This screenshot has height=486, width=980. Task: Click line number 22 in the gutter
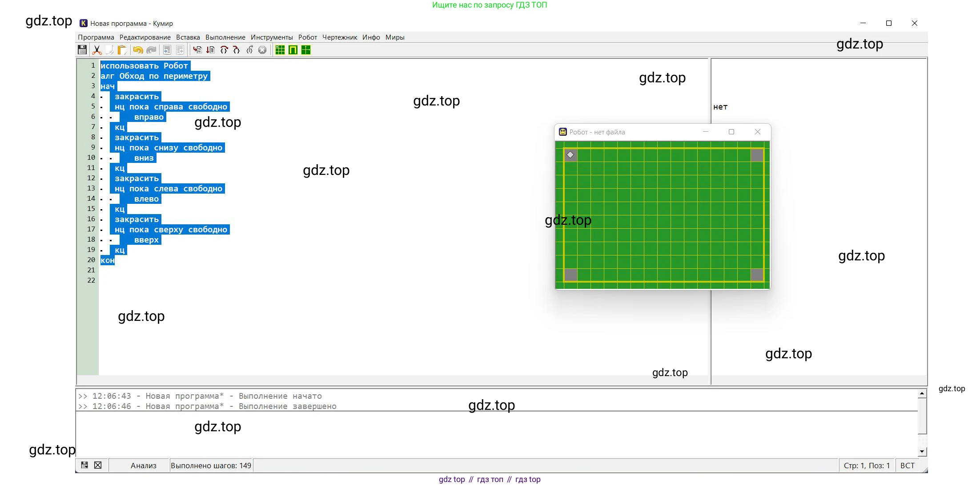click(91, 280)
